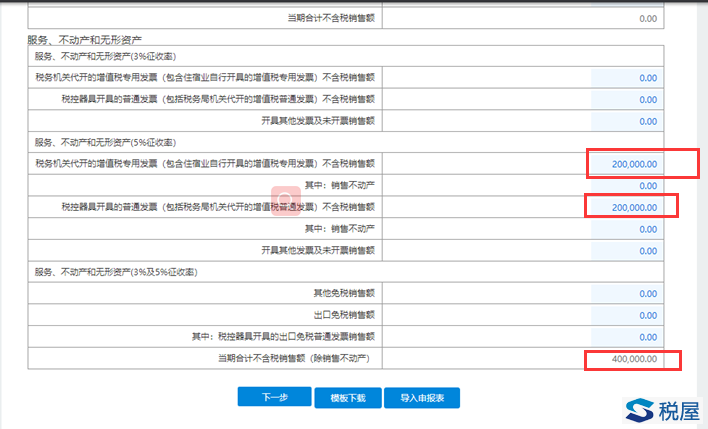Select the 出口免税销售额 amount field
Viewport: 708px width, 429px height.
click(627, 315)
